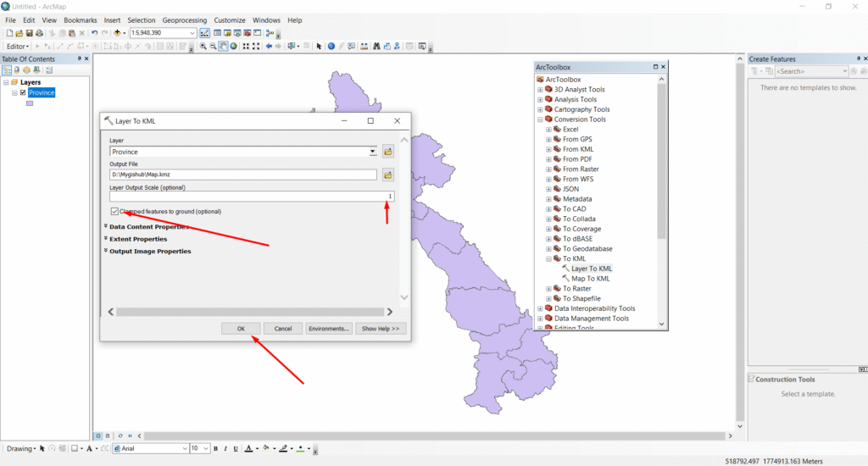Toggle Province layer visibility checkbox
The width and height of the screenshot is (868, 466).
point(23,92)
